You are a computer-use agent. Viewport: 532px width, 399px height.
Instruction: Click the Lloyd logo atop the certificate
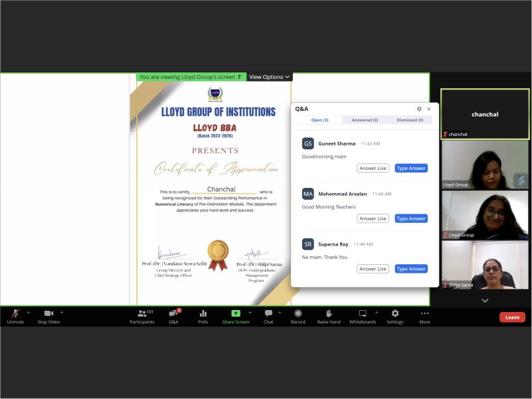tap(215, 94)
